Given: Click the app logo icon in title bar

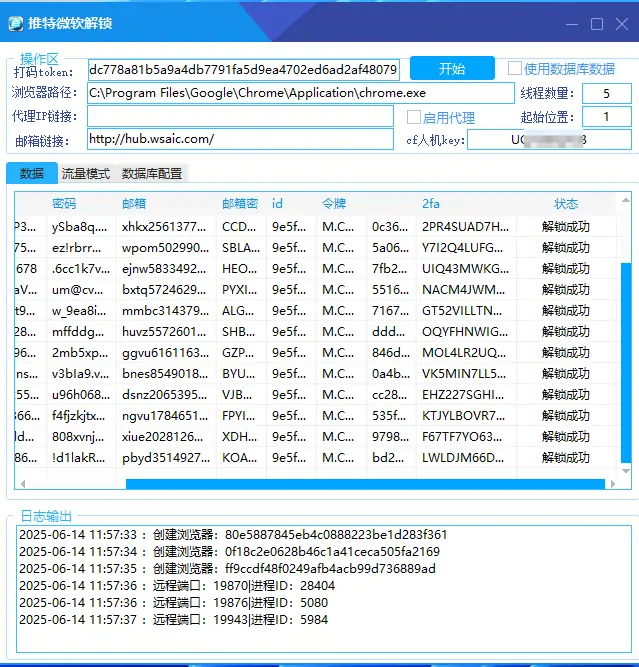Looking at the screenshot, I should click(x=16, y=23).
